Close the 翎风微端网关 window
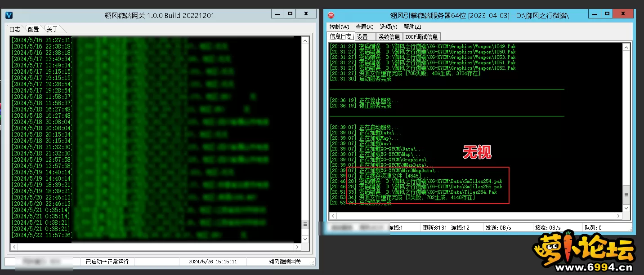 click(x=306, y=14)
